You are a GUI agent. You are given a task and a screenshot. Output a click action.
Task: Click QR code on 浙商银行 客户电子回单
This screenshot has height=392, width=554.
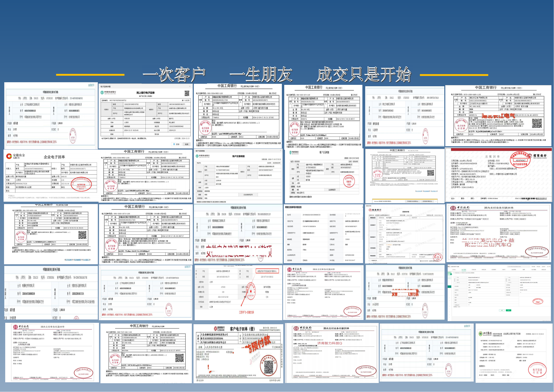[269, 367]
